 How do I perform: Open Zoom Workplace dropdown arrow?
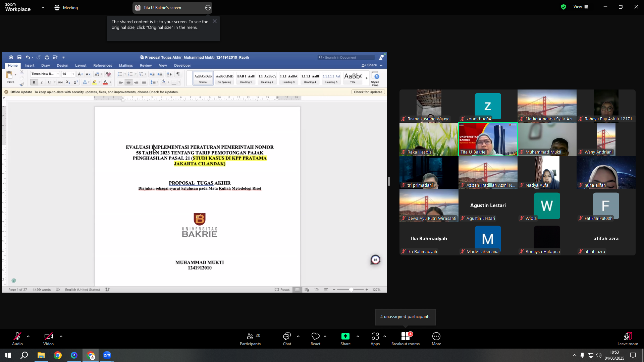coord(43,7)
